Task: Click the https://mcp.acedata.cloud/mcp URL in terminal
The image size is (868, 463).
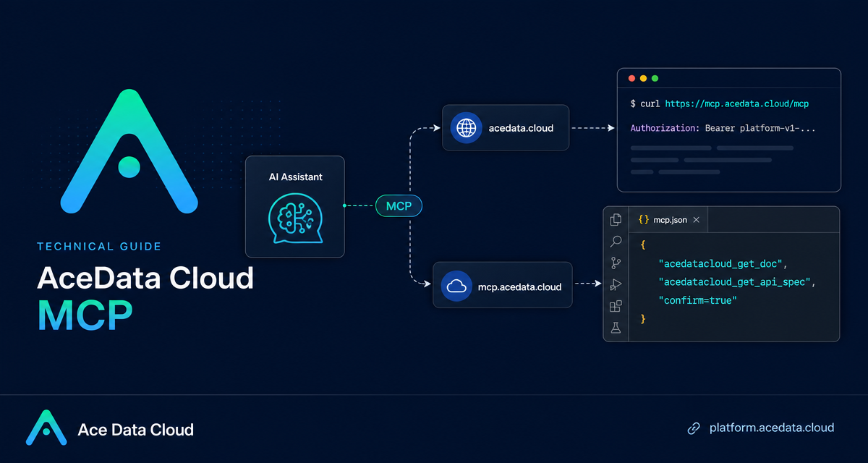Action: click(x=736, y=104)
